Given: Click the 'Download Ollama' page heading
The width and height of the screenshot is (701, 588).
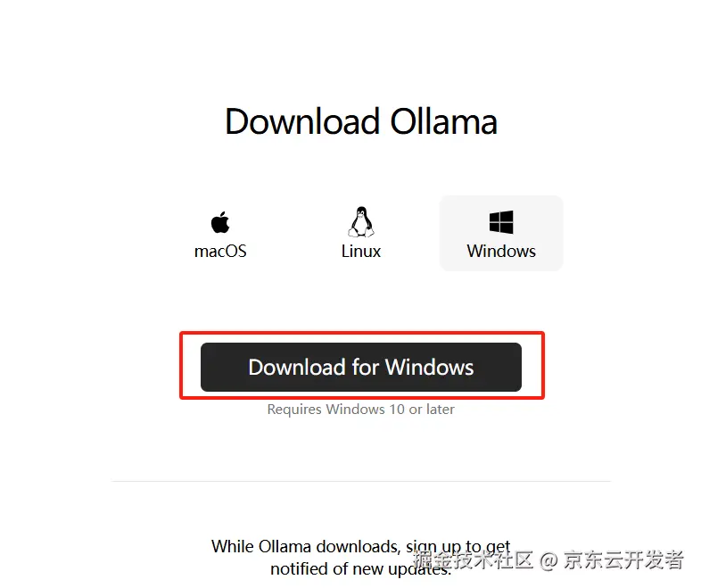Looking at the screenshot, I should 361,121.
